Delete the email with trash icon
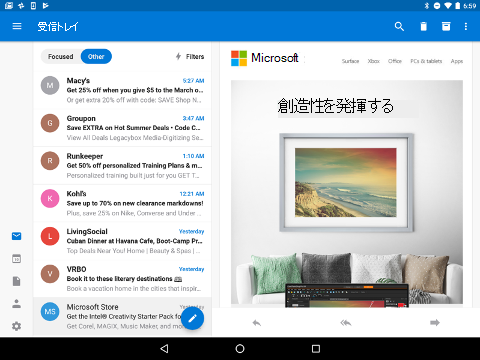Screen dimensions: 480x360 click(x=423, y=26)
